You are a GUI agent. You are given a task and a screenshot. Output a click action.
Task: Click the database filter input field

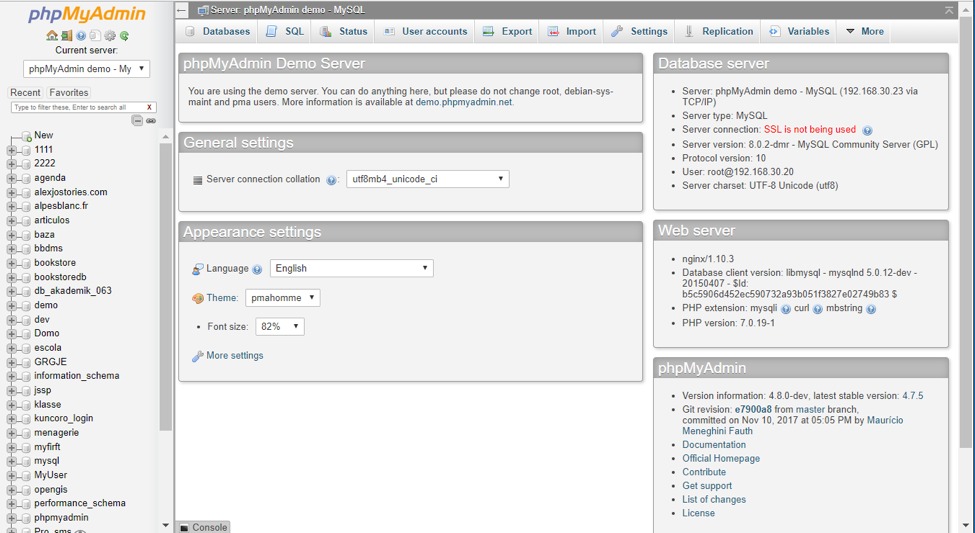[x=78, y=108]
